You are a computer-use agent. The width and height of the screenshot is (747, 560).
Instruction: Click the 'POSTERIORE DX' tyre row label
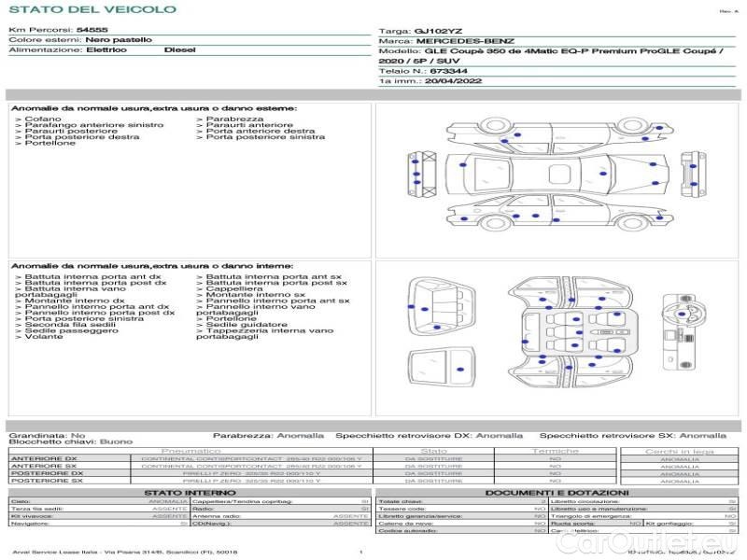pyautogui.click(x=47, y=473)
